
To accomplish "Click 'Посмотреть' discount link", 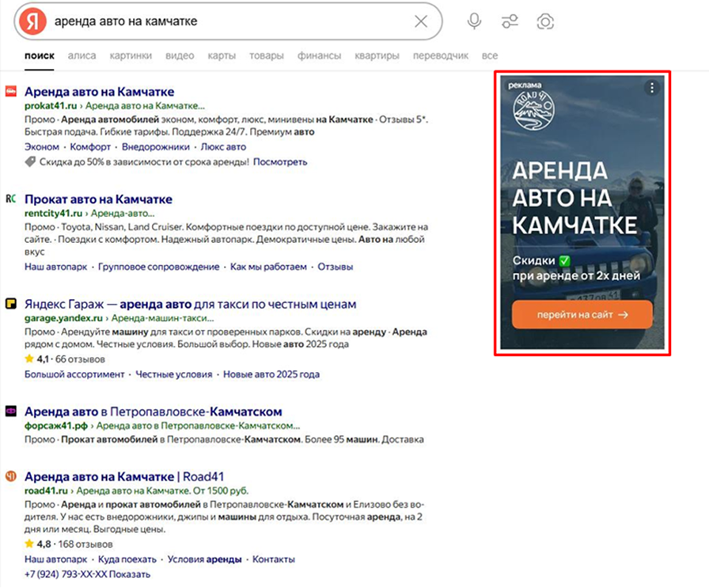I will click(x=280, y=161).
